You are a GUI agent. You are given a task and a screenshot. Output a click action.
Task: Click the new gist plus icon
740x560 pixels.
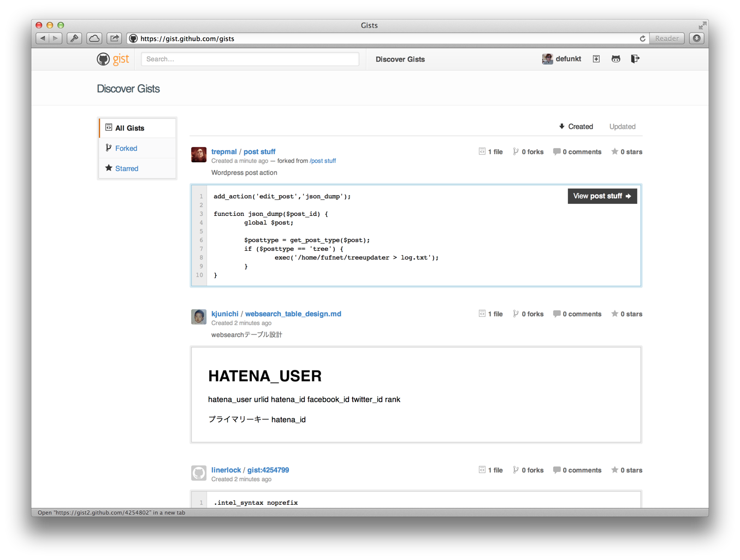(596, 59)
